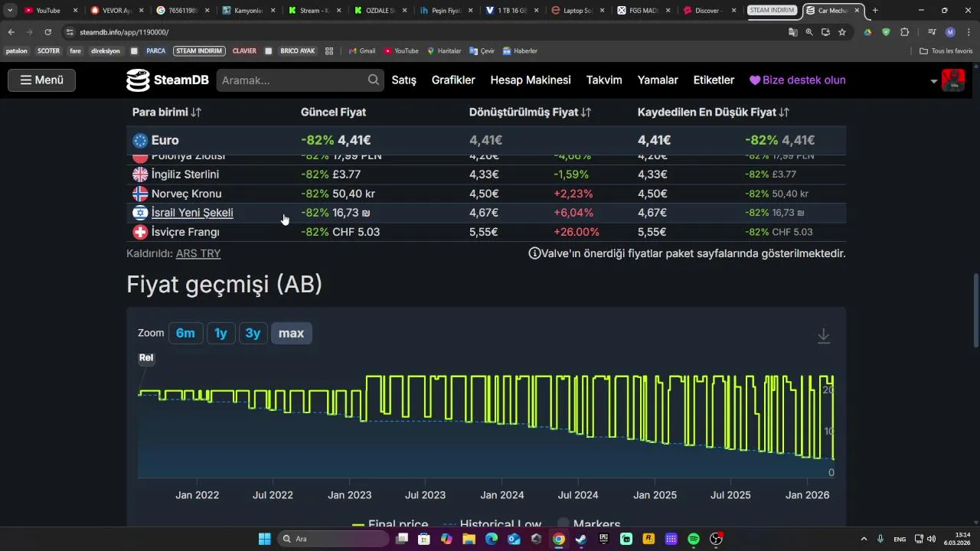Open the İsrail Yeni Şekeli link
Viewport: 980px width, 551px height.
pos(192,213)
